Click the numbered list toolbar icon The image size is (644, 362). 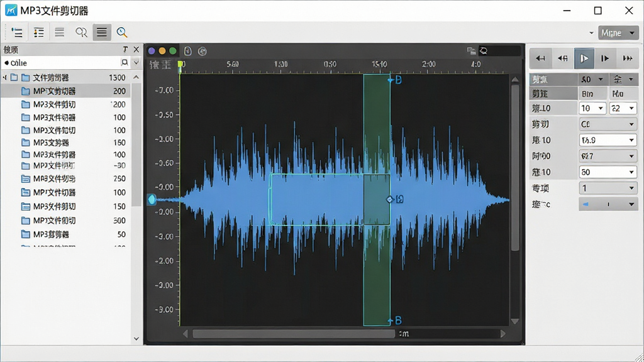coord(38,33)
